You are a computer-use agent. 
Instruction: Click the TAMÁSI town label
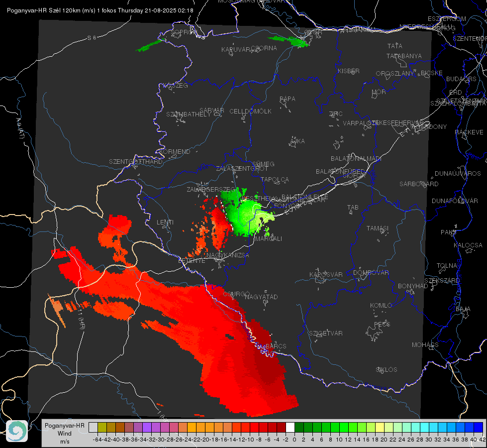click(x=378, y=228)
